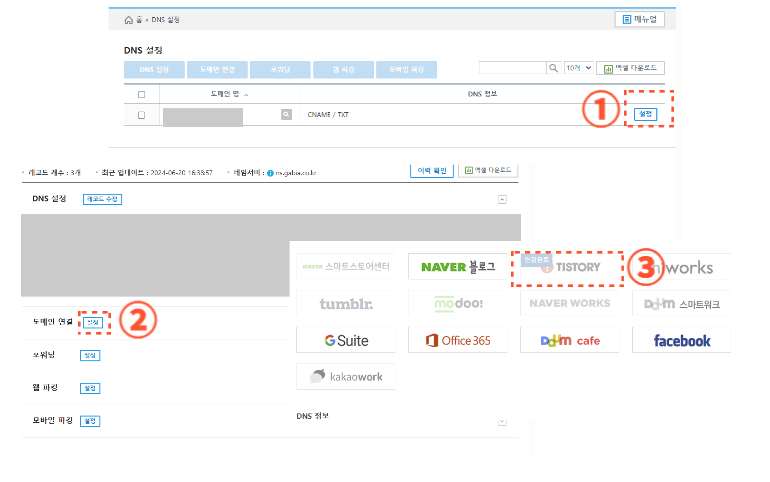The width and height of the screenshot is (770, 482).
Task: Click the 최근 업데이트 timestamp text
Action: coord(157,173)
